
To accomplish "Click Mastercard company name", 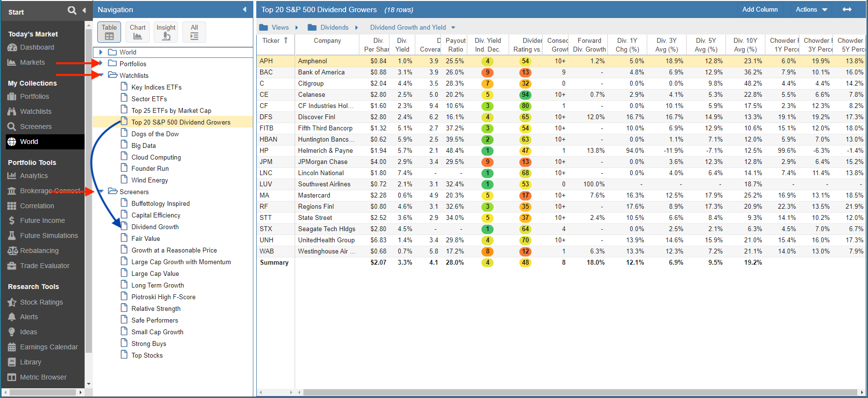I will click(314, 195).
